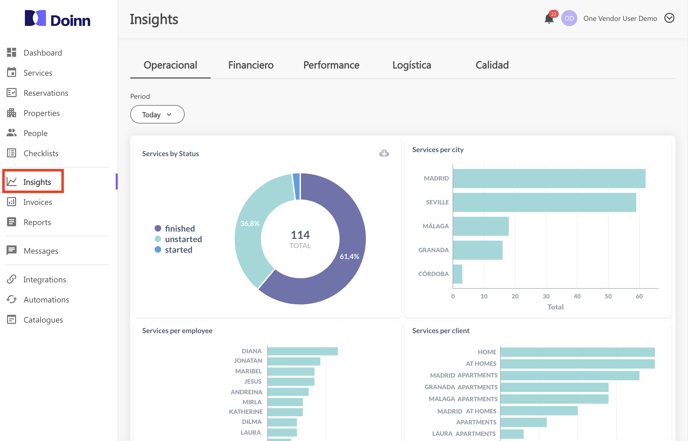
Task: Open Properties in the sidebar
Action: pos(41,113)
